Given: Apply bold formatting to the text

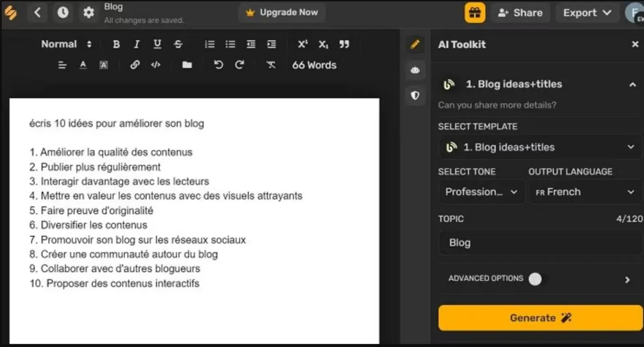Looking at the screenshot, I should coord(116,44).
